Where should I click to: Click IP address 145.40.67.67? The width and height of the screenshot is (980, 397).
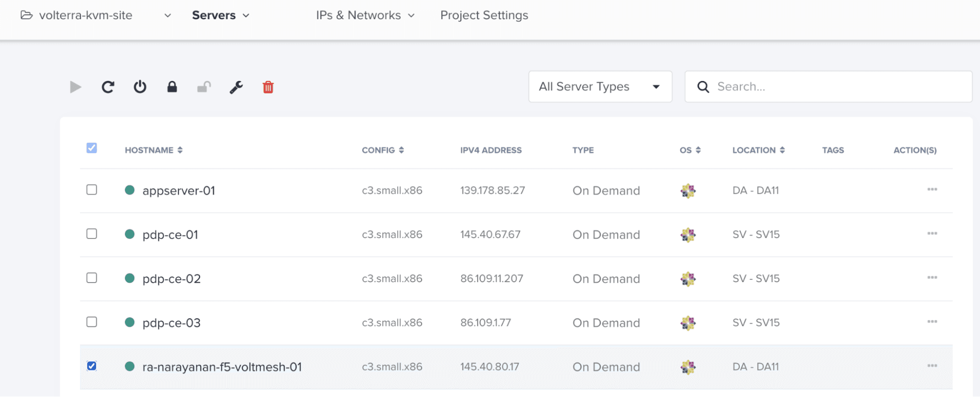pos(490,235)
